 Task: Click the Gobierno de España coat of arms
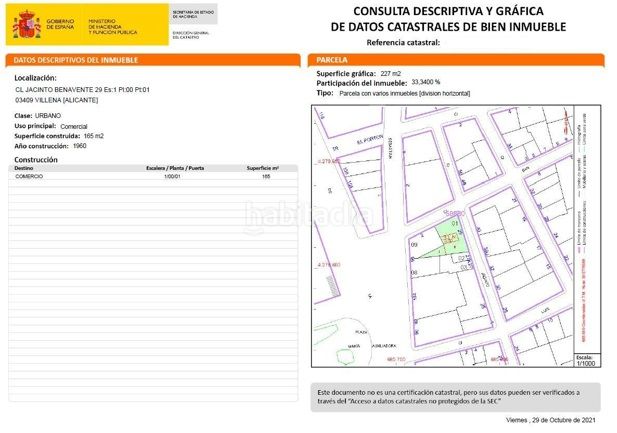pos(27,24)
